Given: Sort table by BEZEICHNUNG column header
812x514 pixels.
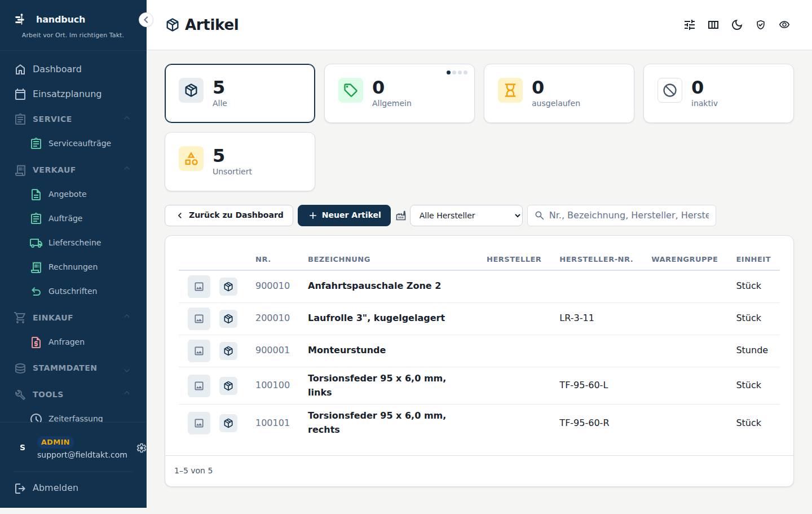Looking at the screenshot, I should (x=339, y=260).
